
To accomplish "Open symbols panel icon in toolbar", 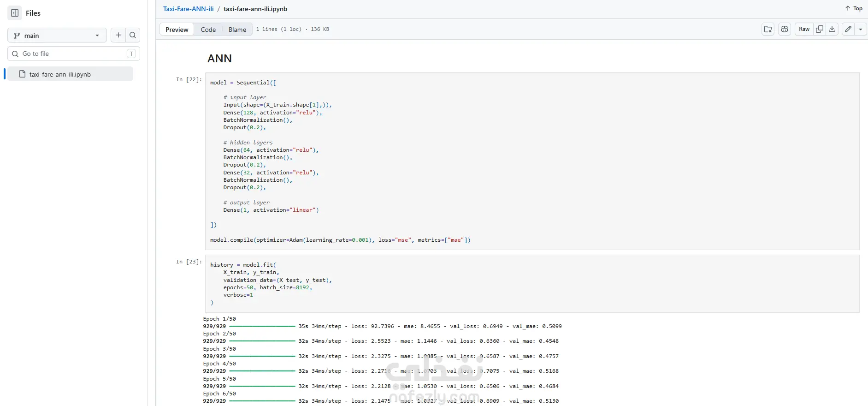I will click(768, 29).
